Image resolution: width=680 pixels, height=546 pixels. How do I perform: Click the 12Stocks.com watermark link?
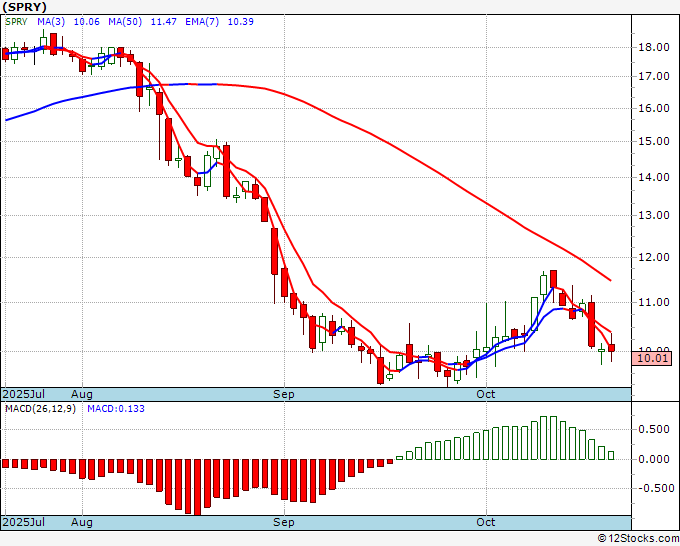point(638,538)
